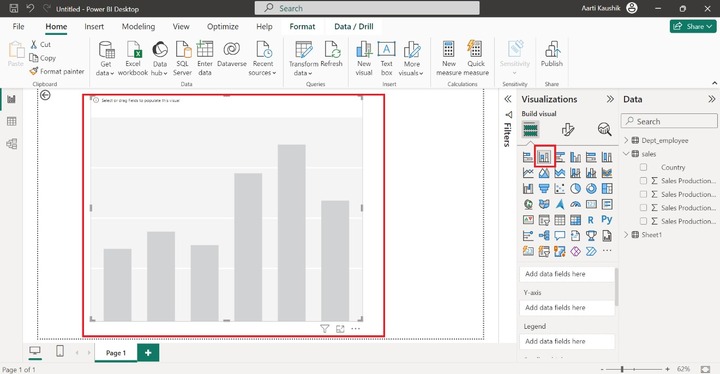Switch to the Modeling ribbon tab
720x374 pixels.
pos(138,27)
